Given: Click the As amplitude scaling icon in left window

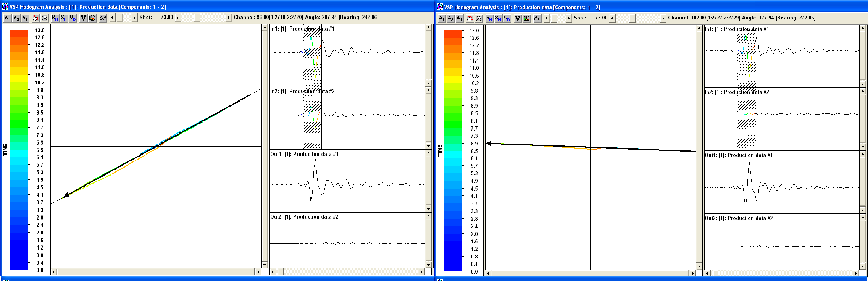Looking at the screenshot, I should [16, 18].
